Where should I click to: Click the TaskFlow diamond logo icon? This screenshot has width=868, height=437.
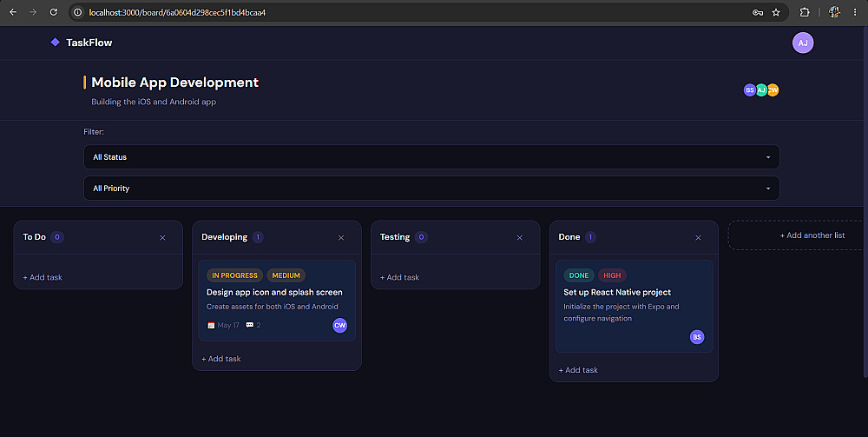55,42
